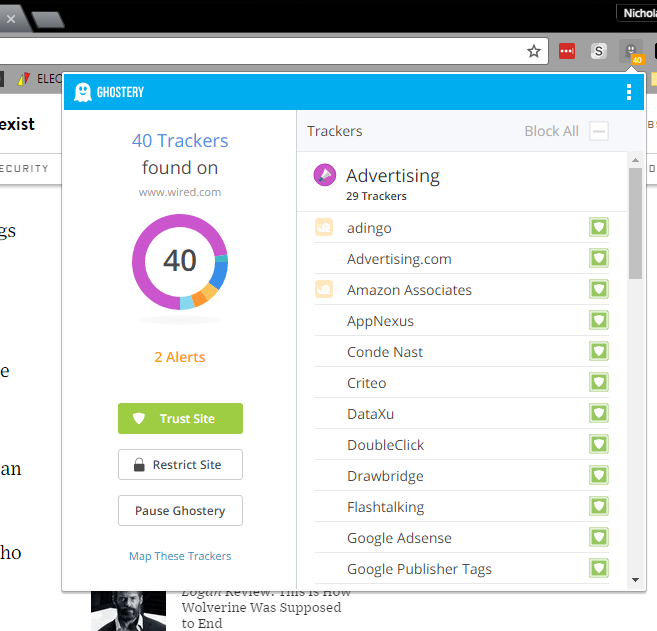Click the tracker list scrollbar thumb
The height and width of the screenshot is (631, 657).
click(x=635, y=223)
